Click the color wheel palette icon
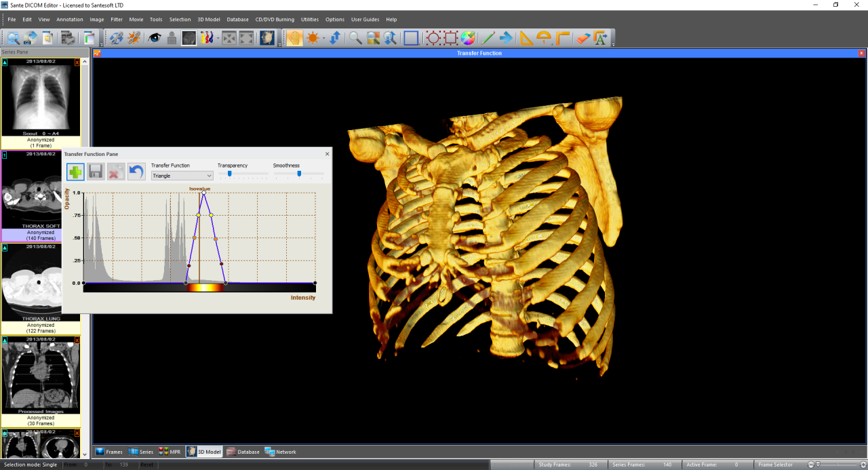The height and width of the screenshot is (470, 868). tap(468, 38)
